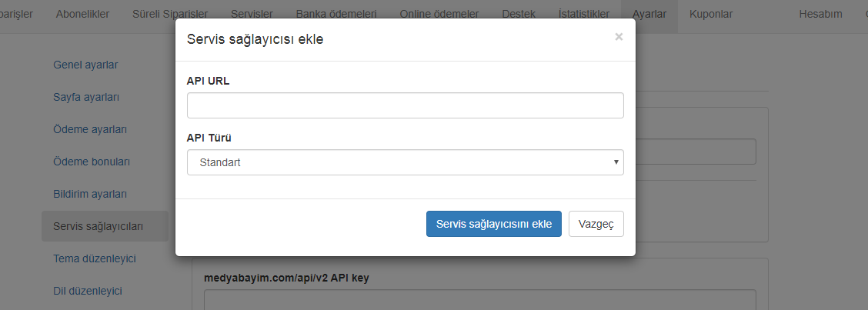This screenshot has height=310, width=868.
Task: Open Bildirim ayarları settings
Action: point(89,194)
